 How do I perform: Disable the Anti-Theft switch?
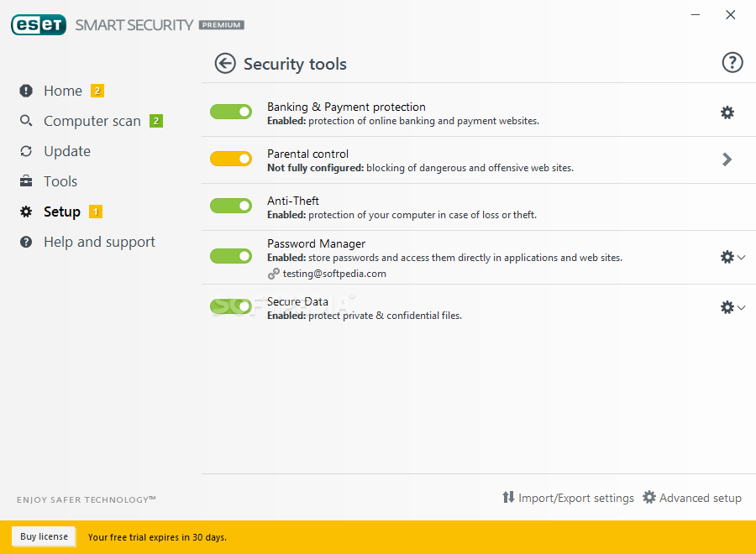[231, 206]
